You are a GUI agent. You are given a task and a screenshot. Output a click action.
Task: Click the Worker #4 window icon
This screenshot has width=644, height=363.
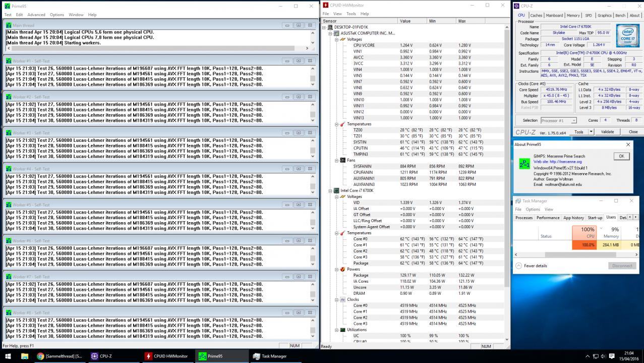coord(9,169)
